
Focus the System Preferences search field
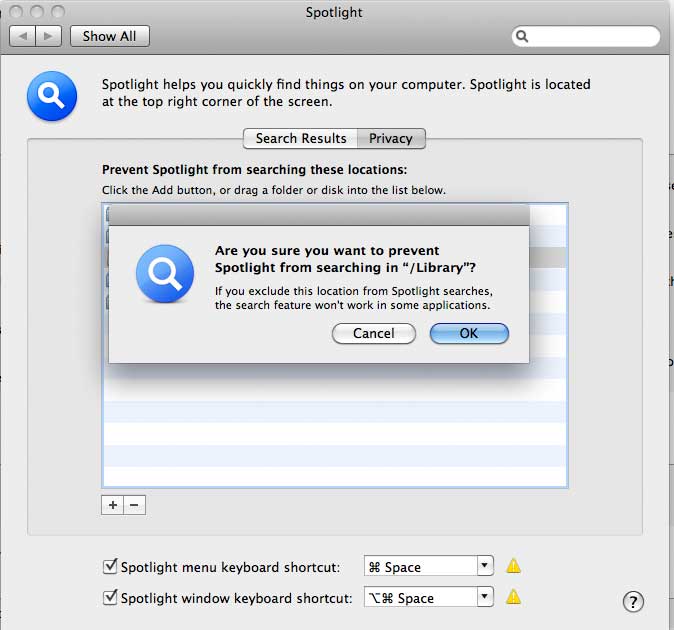point(585,36)
